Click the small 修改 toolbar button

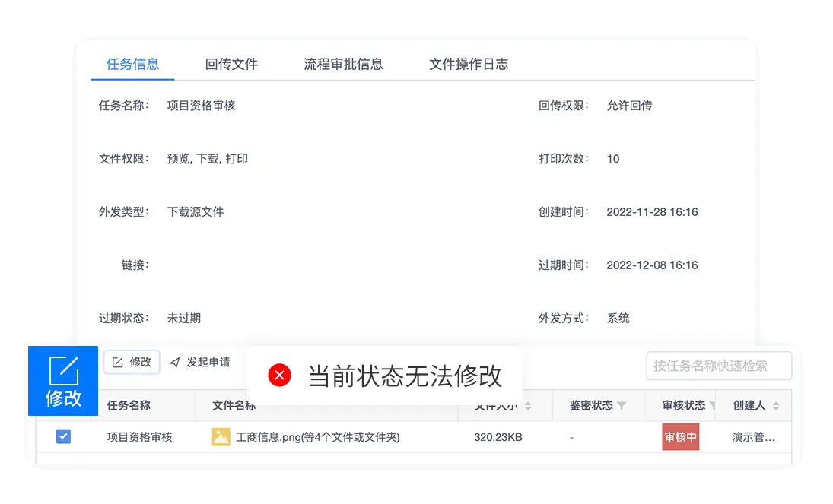click(x=132, y=363)
